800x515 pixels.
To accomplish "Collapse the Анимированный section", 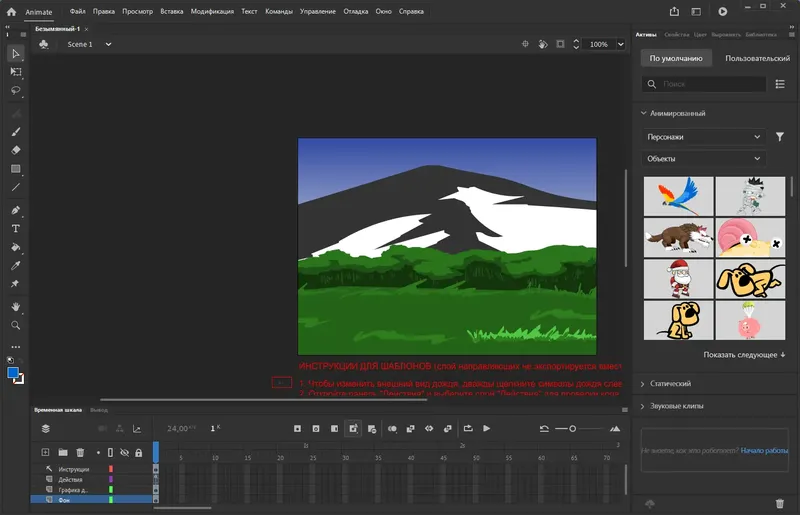I will pyautogui.click(x=643, y=113).
